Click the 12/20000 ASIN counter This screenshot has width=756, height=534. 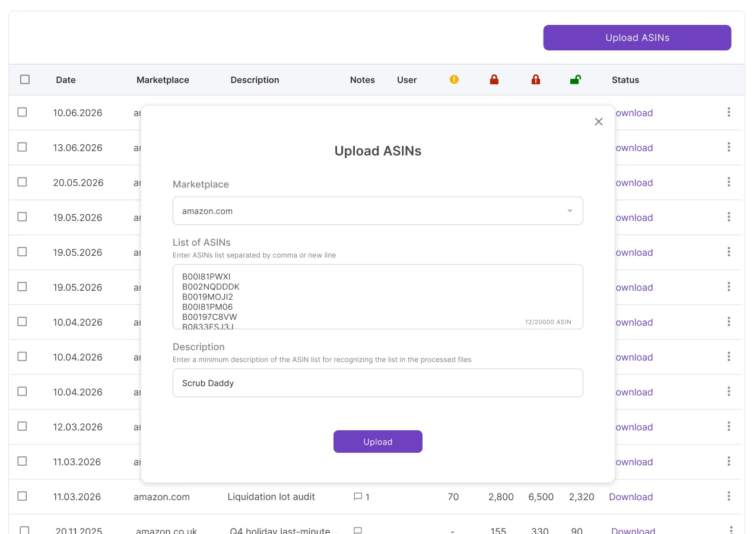(548, 322)
